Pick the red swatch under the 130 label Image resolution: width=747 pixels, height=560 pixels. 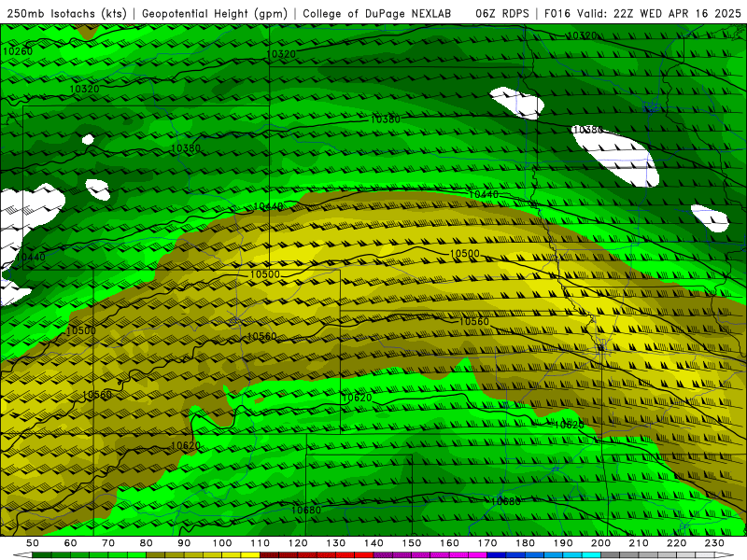[x=345, y=555]
